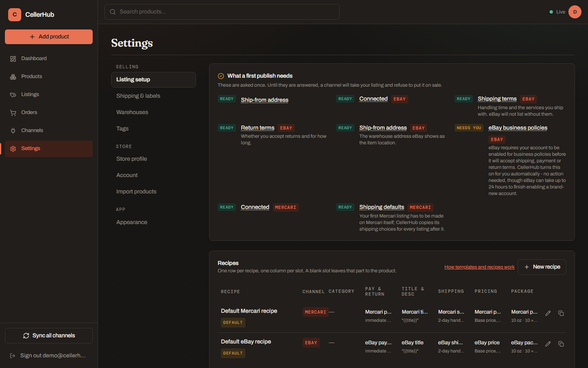Click Sync all channels button

pyautogui.click(x=49, y=336)
